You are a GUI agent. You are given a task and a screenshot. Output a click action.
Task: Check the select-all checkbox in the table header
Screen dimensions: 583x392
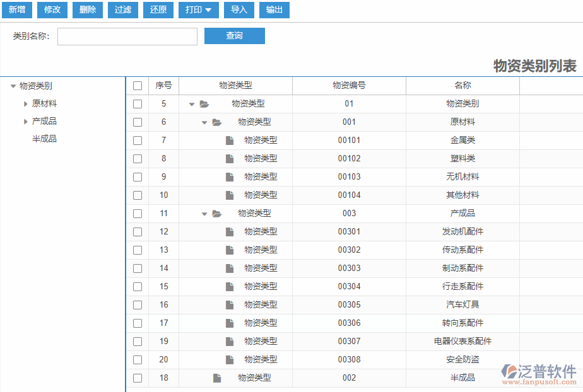click(137, 85)
